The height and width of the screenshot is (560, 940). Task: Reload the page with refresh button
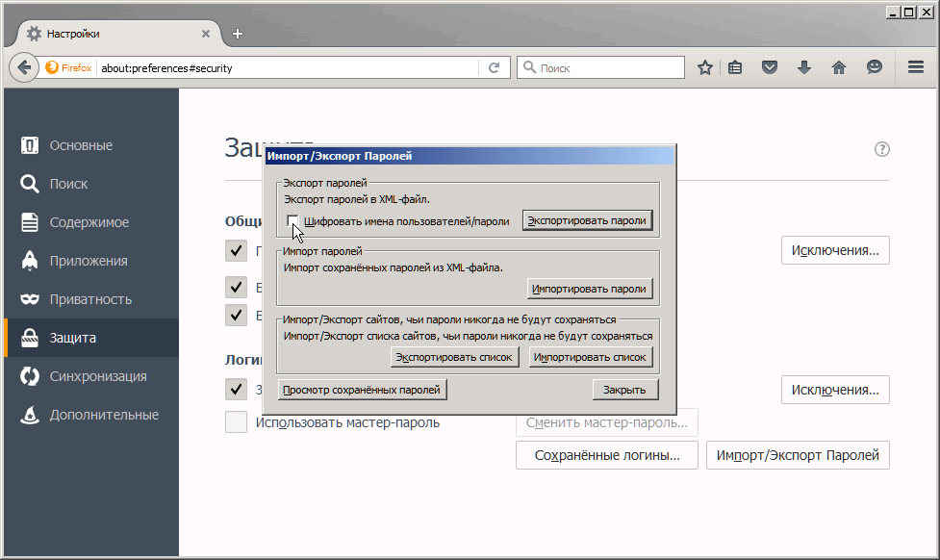[x=494, y=68]
